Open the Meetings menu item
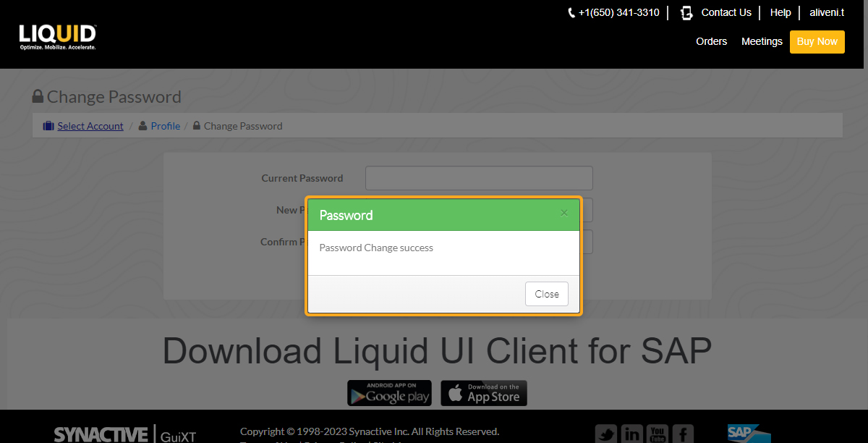Screen dimensions: 868x443 [762, 41]
